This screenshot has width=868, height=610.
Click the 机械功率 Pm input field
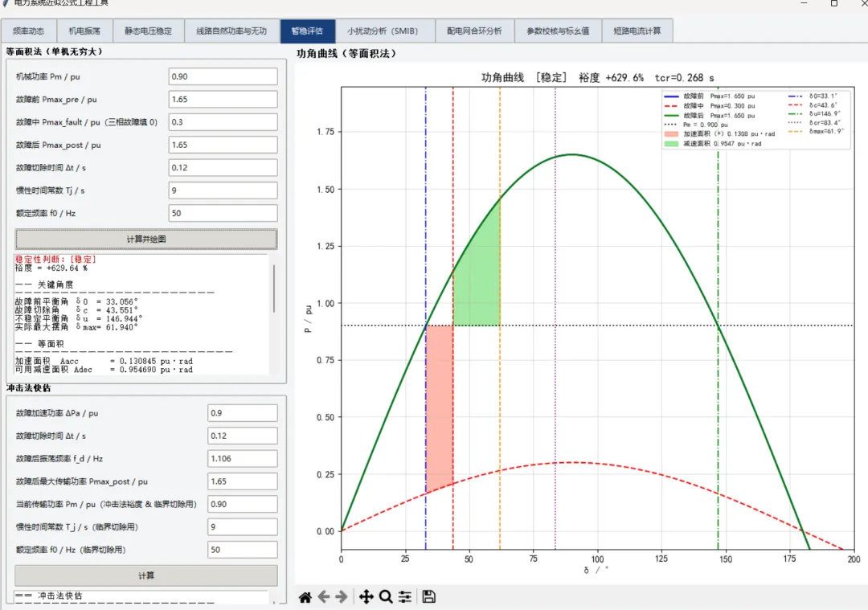(x=223, y=76)
